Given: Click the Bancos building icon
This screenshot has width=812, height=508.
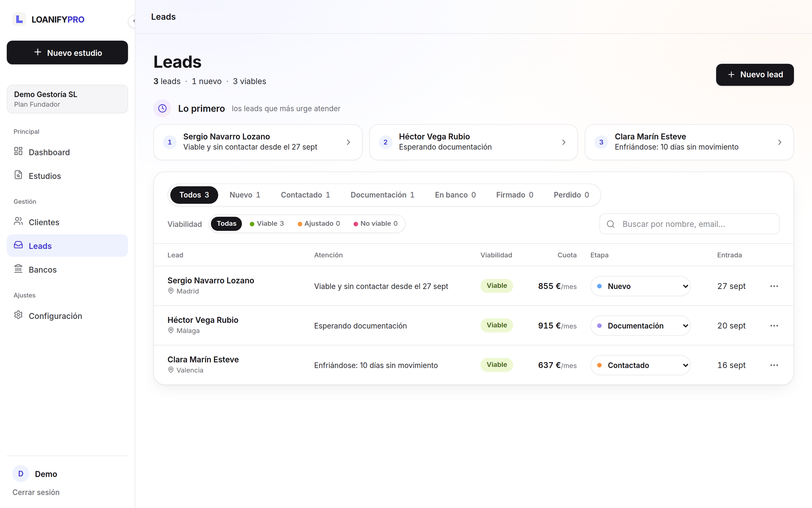Looking at the screenshot, I should pos(18,268).
